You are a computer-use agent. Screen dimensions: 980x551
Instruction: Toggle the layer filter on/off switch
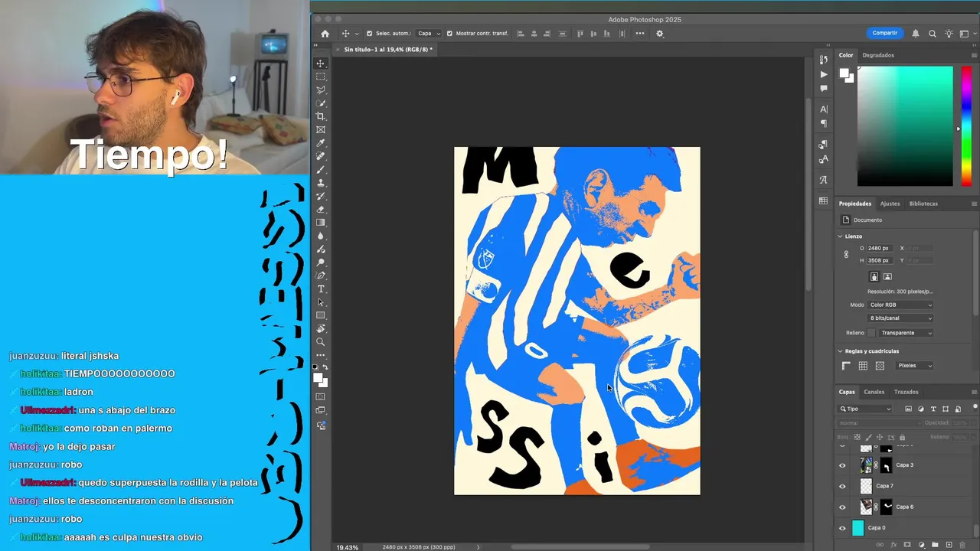(x=975, y=409)
